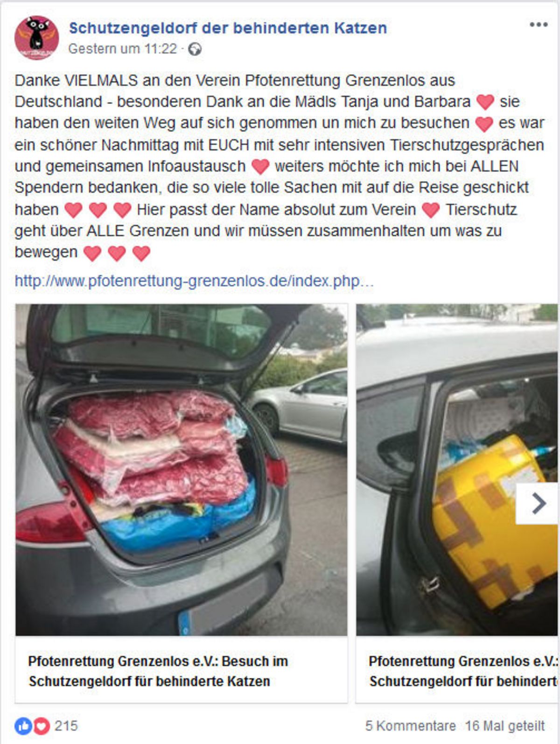The width and height of the screenshot is (560, 744).
Task: Open the list of 215 reactions
Action: tap(66, 726)
